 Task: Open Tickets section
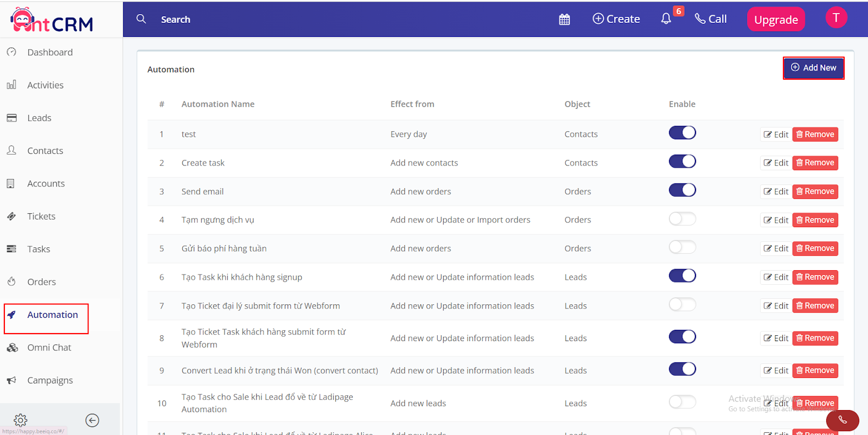click(41, 216)
